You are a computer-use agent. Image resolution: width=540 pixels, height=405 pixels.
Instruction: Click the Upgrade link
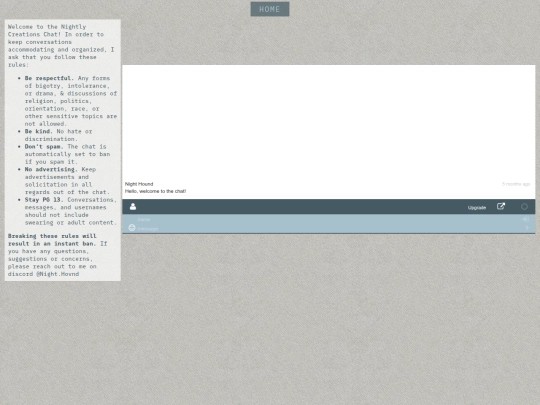click(477, 208)
